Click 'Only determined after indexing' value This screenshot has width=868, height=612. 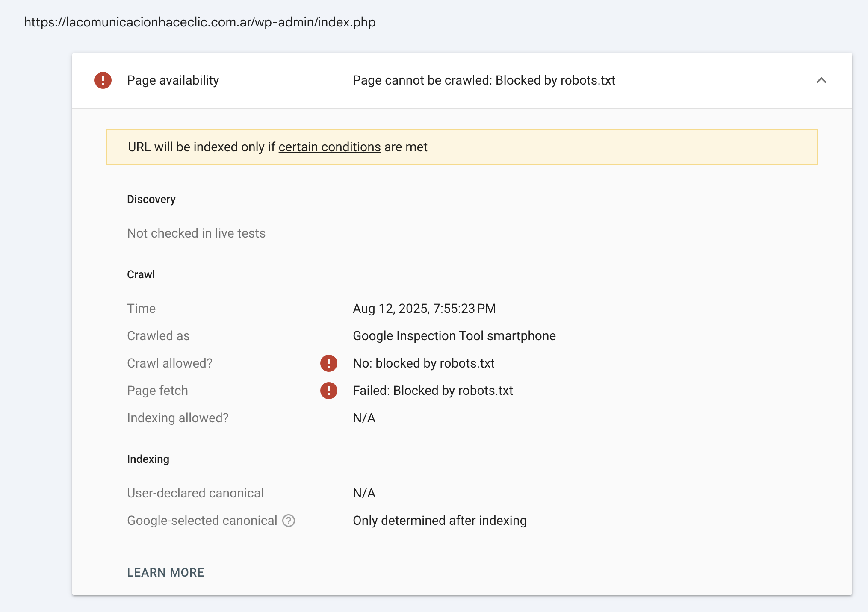coord(440,521)
